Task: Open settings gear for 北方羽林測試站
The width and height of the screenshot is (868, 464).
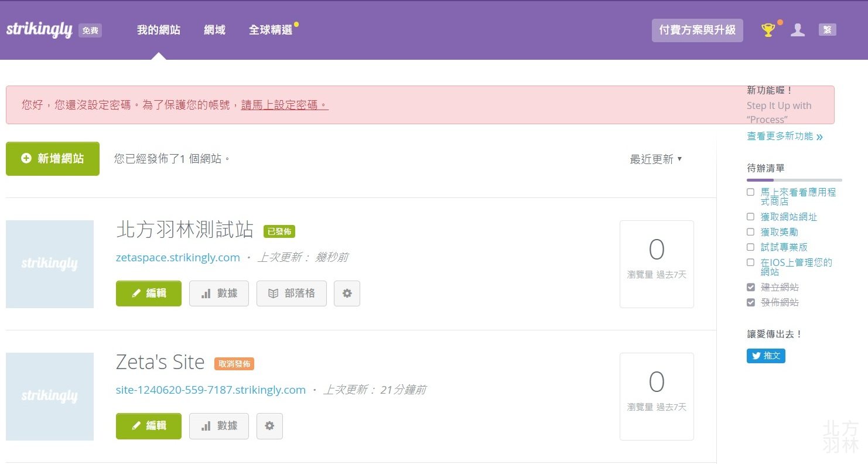Action: coord(347,294)
